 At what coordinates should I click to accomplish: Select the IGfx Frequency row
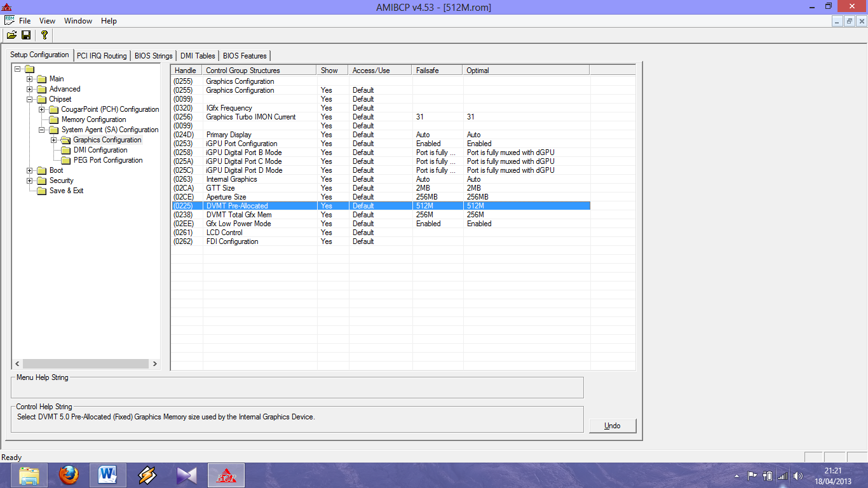point(381,108)
